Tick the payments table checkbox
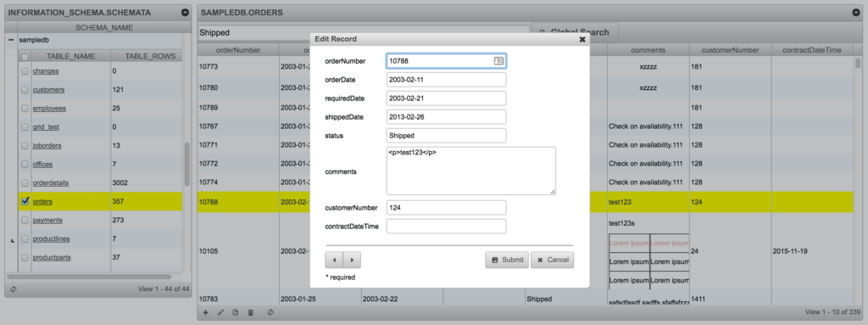Viewport: 868px width, 325px height. click(x=25, y=220)
